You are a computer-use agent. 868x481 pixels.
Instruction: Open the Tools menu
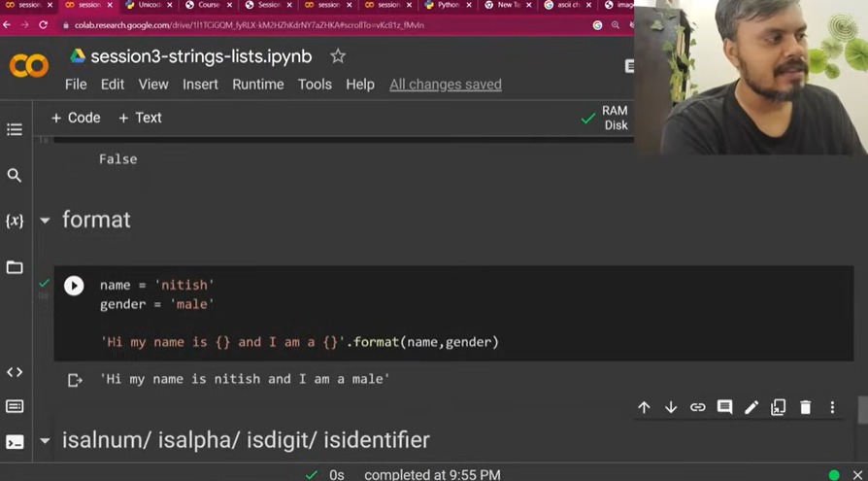coord(315,85)
